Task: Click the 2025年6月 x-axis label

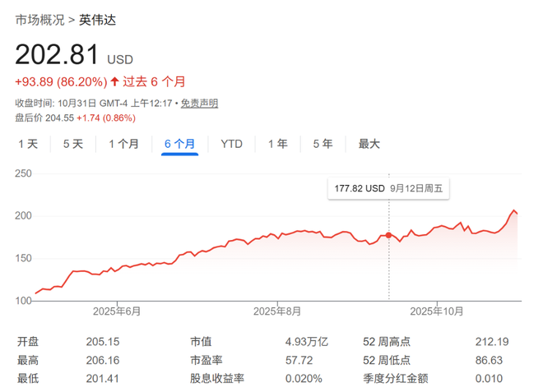Action: click(116, 311)
